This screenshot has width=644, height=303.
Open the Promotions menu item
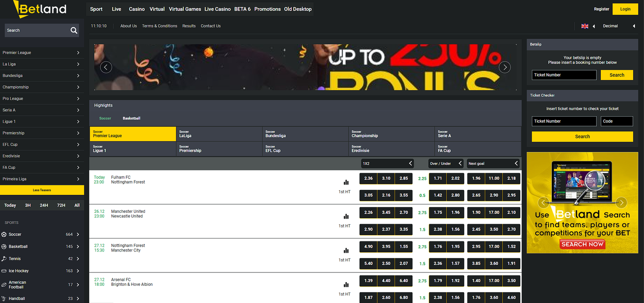coord(267,9)
